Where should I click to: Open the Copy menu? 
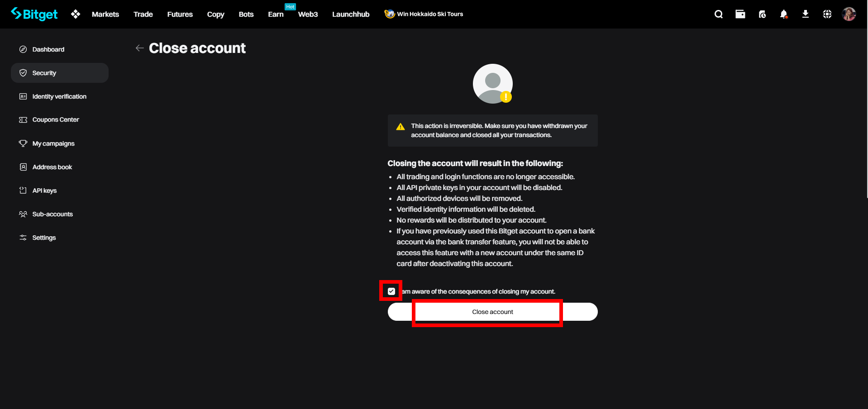pos(216,14)
